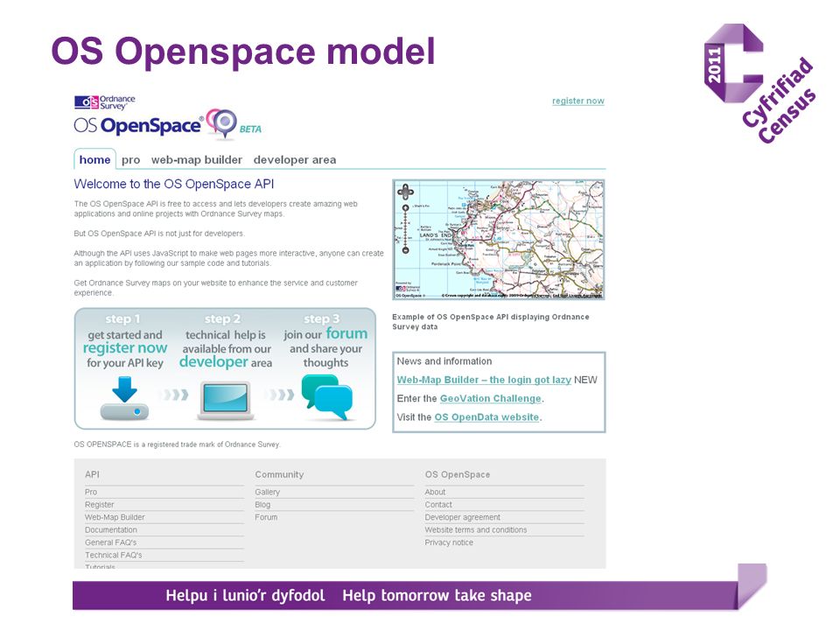Click the Ordnance Survey logo
840x630 pixels.
[104, 102]
